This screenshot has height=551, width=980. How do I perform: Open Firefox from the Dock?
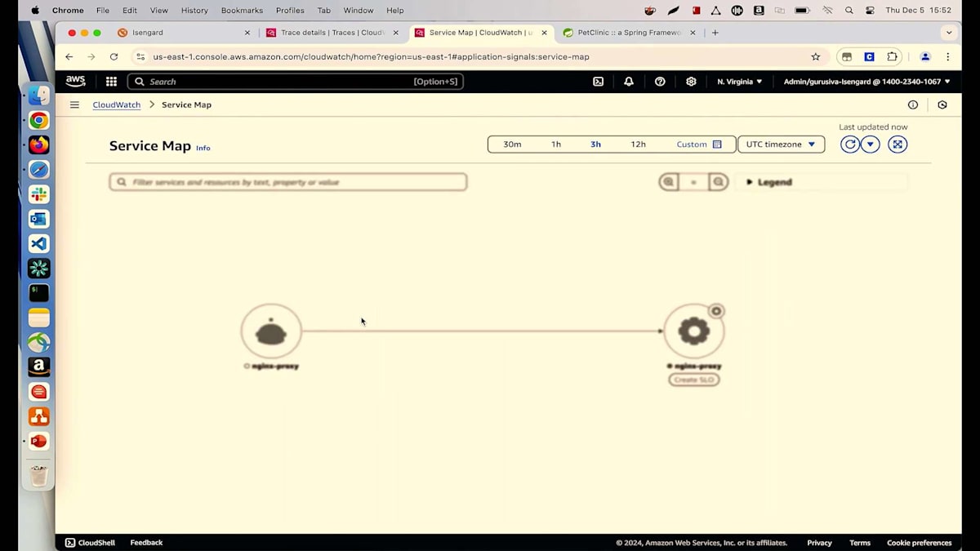pos(38,145)
